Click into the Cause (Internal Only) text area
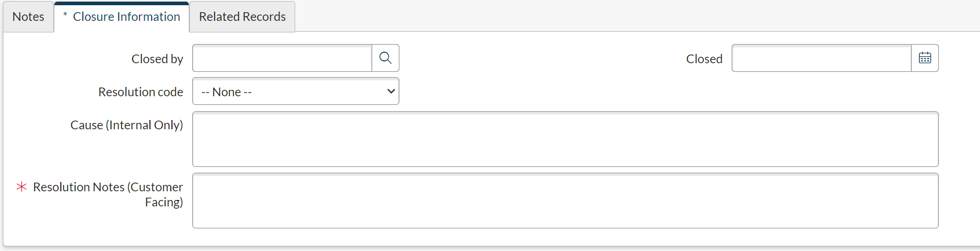 tap(566, 139)
